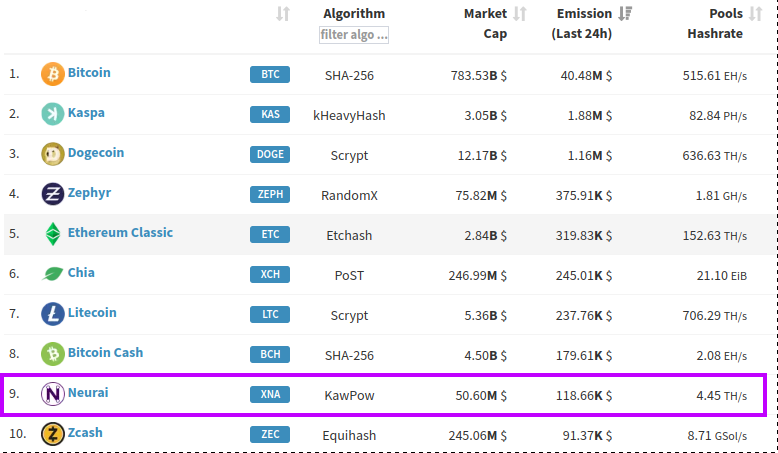Sort table by Pools Hashrate arrows
Viewport: 778px width, 453px height.
(755, 13)
